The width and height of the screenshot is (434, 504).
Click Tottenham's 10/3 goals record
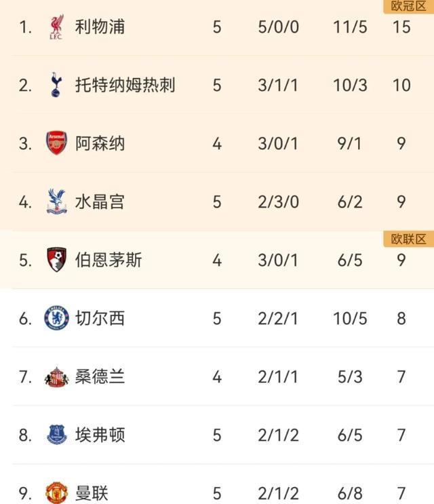click(350, 85)
